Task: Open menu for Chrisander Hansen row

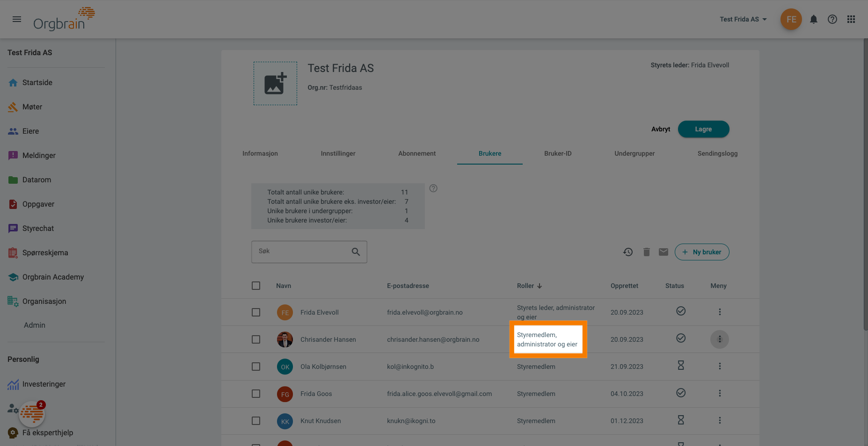Action: (x=720, y=339)
